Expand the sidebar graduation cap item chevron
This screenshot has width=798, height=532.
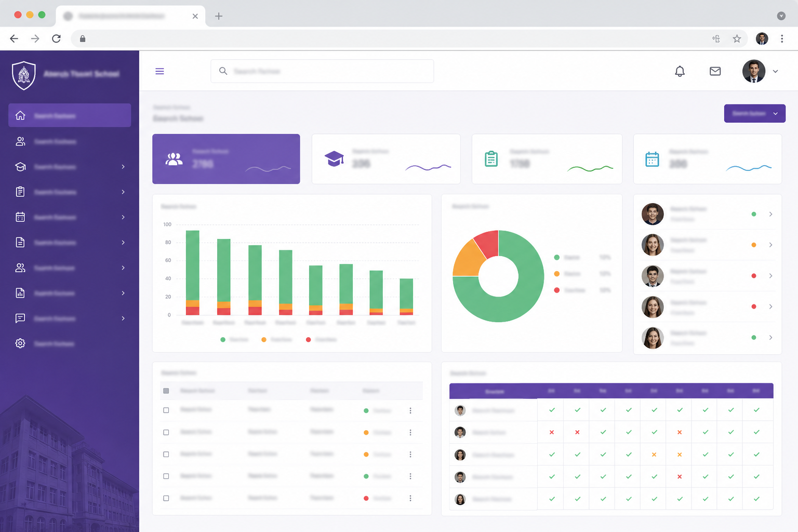point(123,167)
